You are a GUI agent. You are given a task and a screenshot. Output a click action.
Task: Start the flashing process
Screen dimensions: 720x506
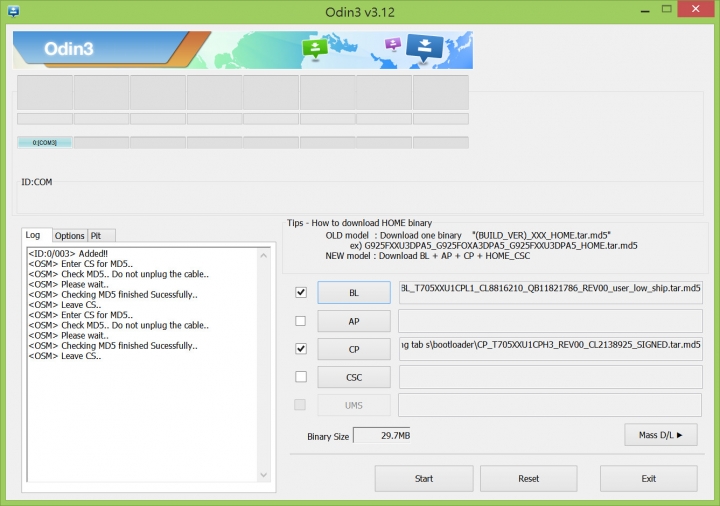click(424, 478)
